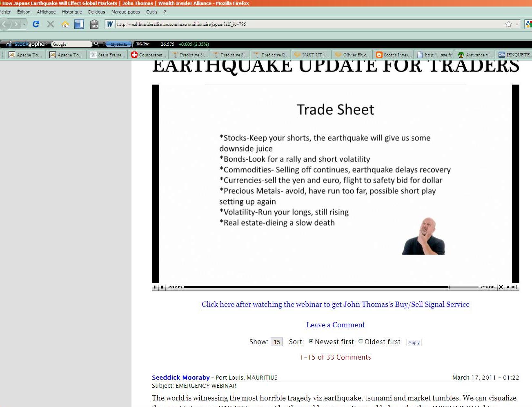Open Seeddick Mooraby's profile link
Image resolution: width=532 pixels, height=407 pixels.
click(x=180, y=378)
